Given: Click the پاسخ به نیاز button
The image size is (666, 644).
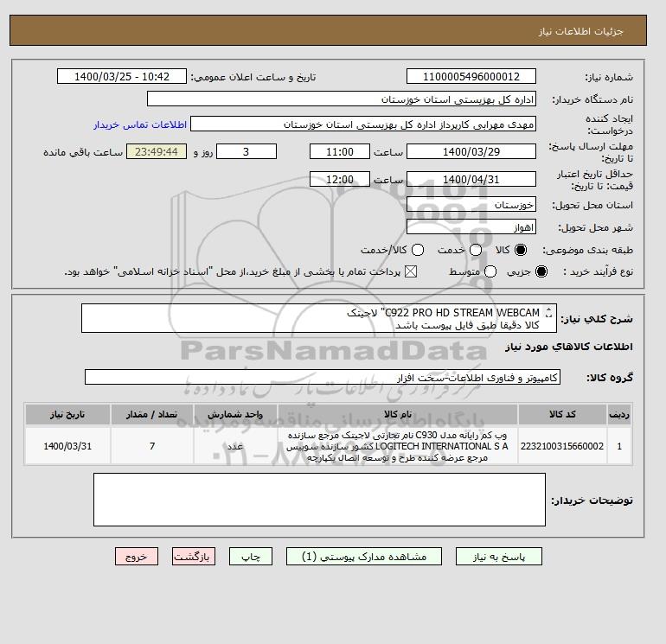Looking at the screenshot, I should coord(499,557).
